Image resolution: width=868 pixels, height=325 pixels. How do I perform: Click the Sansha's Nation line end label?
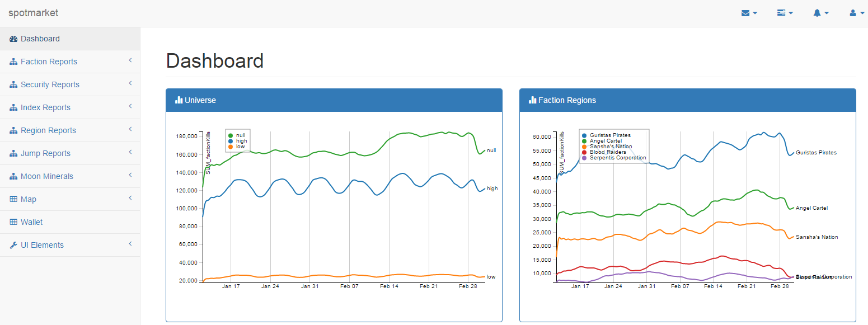(817, 237)
